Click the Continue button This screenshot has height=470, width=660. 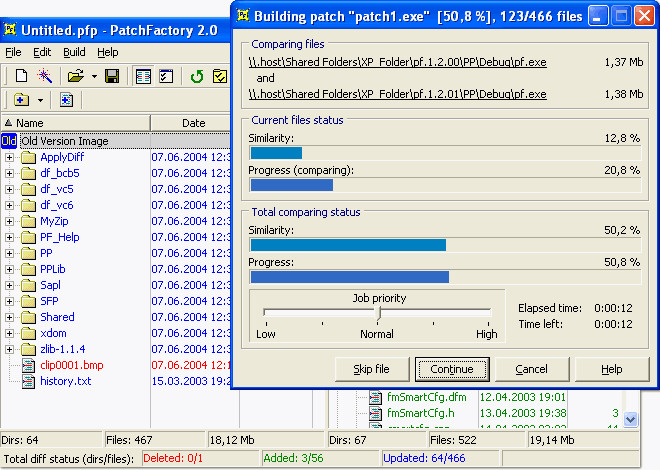tap(452, 369)
